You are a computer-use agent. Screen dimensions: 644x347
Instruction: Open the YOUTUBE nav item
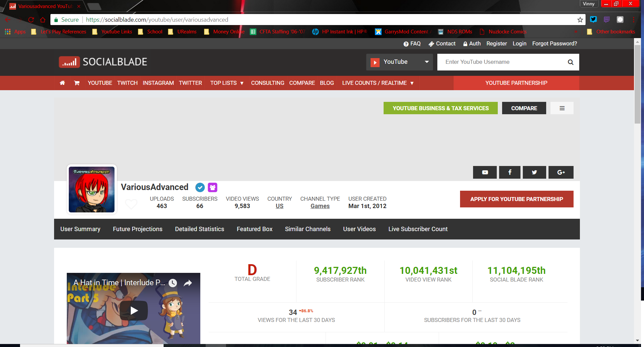point(100,83)
